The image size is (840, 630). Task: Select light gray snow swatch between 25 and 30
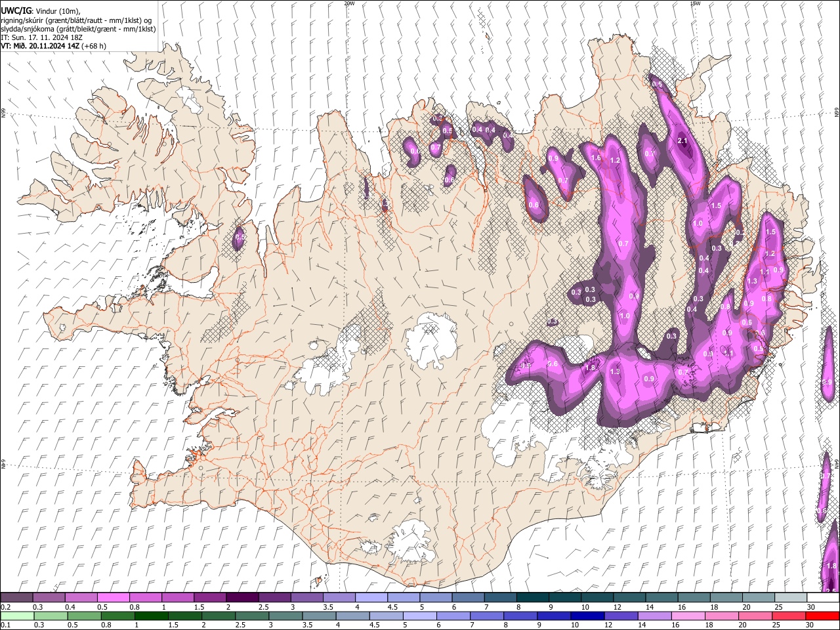point(791,597)
